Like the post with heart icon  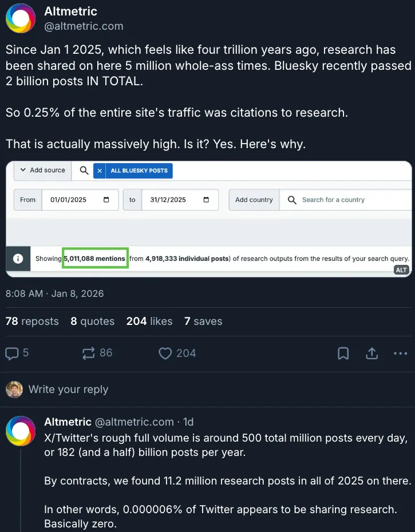pos(165,354)
